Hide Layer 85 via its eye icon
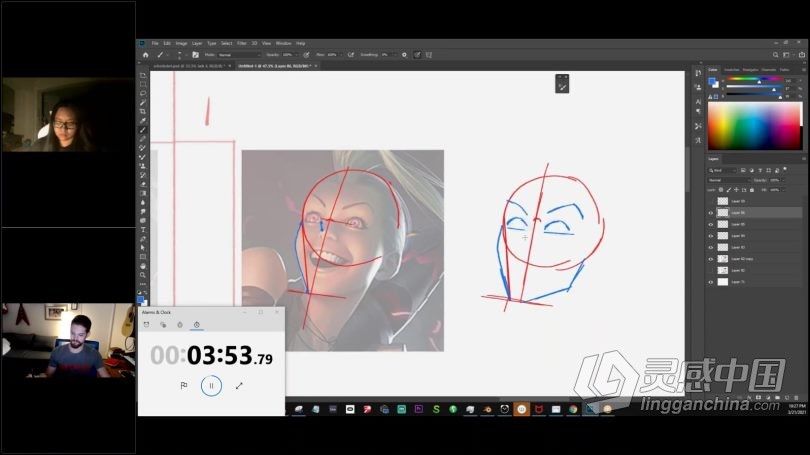This screenshot has width=810, height=455. (x=711, y=225)
